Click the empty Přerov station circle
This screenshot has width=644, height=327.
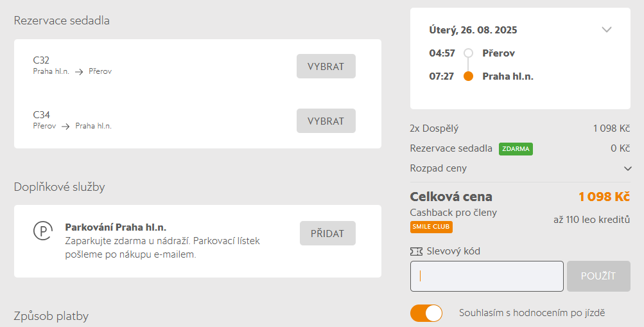[468, 53]
